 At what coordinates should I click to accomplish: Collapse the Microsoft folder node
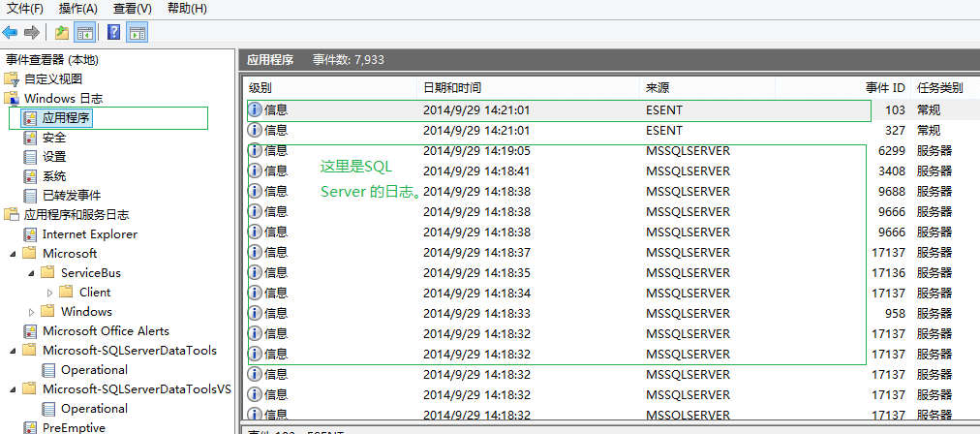12,254
